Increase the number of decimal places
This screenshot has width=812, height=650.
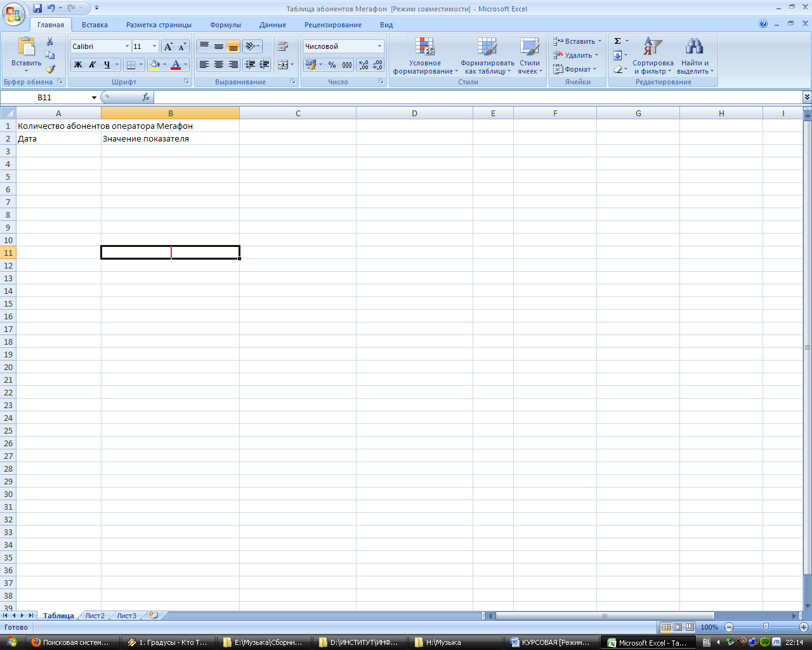click(x=363, y=65)
